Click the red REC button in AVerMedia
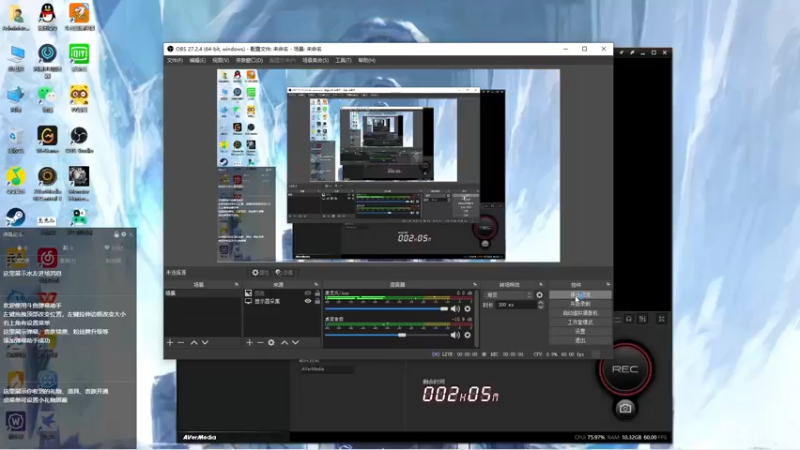The height and width of the screenshot is (450, 800). click(625, 369)
